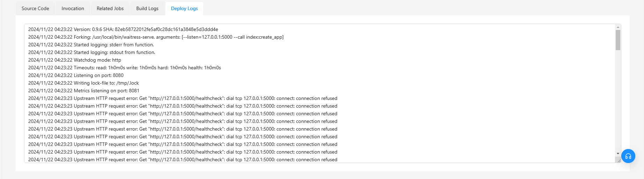Image resolution: width=644 pixels, height=179 pixels.
Task: Click the 'Listening on port: 8080' line
Action: pos(76,75)
